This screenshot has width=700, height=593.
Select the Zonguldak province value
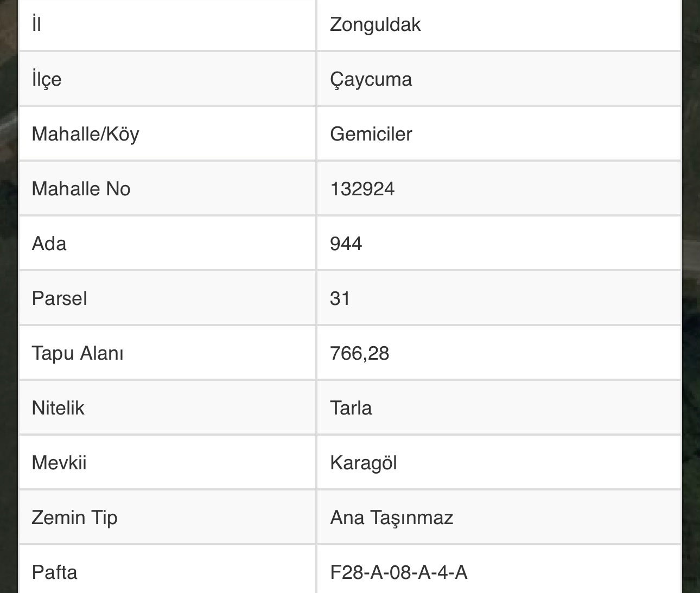pyautogui.click(x=375, y=25)
